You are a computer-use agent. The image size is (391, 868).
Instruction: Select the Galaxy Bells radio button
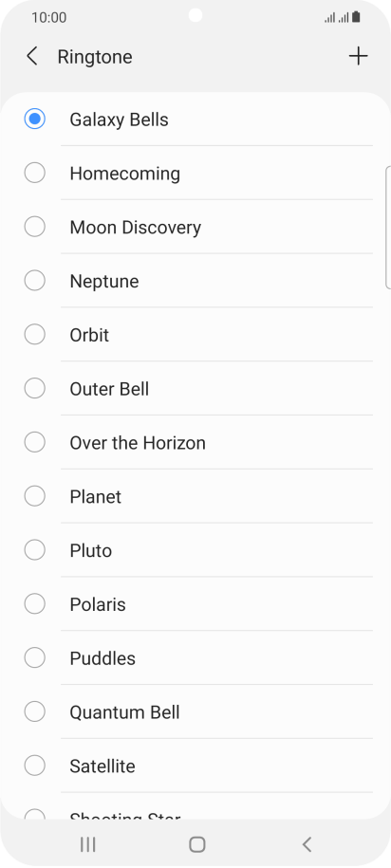[x=34, y=119]
